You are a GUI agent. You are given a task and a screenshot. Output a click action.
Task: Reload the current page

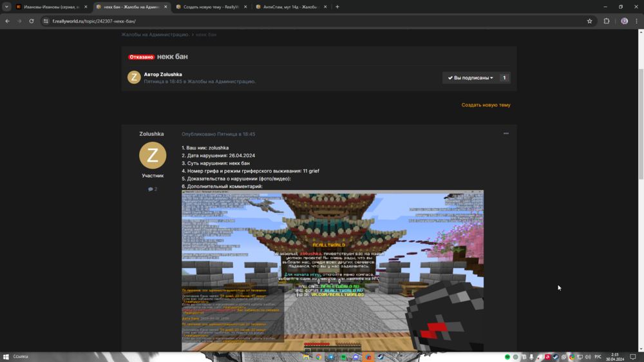[31, 21]
